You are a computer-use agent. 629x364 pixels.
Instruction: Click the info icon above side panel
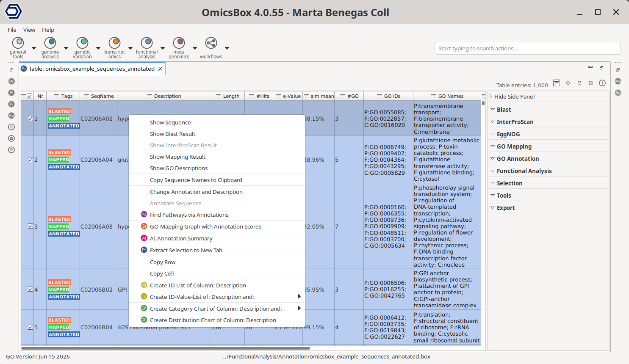click(x=602, y=83)
